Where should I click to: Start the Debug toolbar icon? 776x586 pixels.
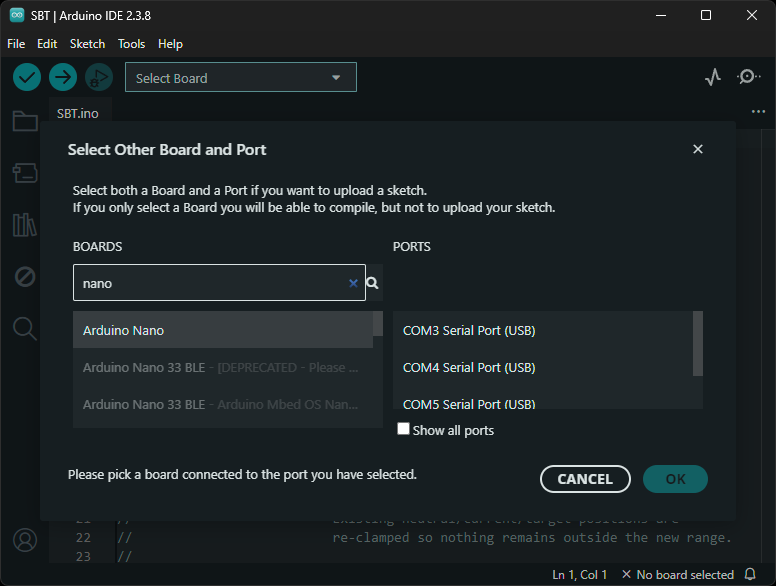tap(98, 77)
